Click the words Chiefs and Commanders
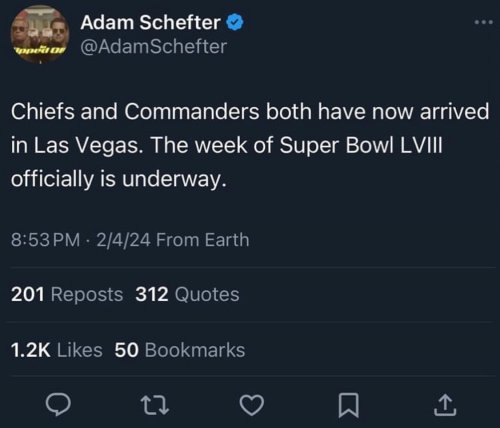 [135, 111]
